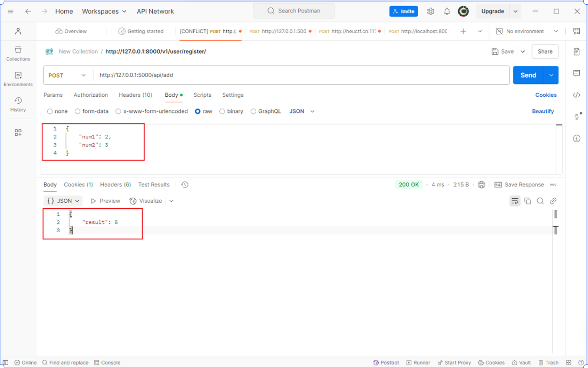The image size is (588, 368).
Task: Open the response JSON format dropdown
Action: 63,201
